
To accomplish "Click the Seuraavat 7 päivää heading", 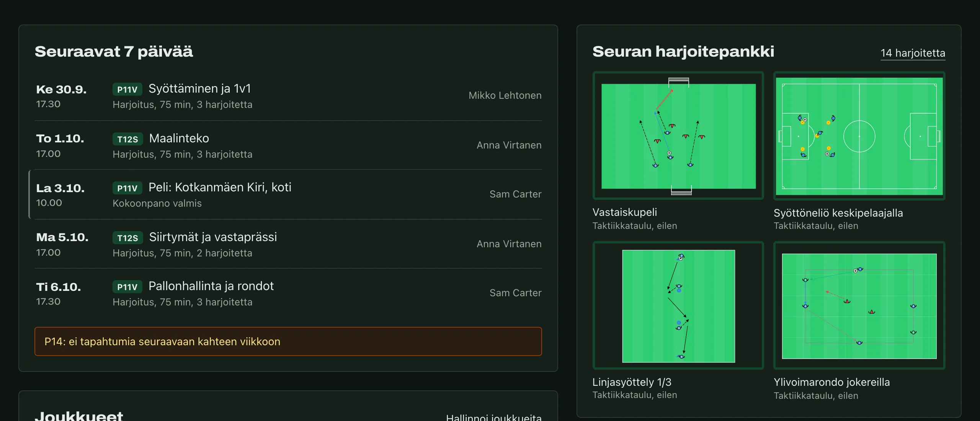I will (x=114, y=52).
